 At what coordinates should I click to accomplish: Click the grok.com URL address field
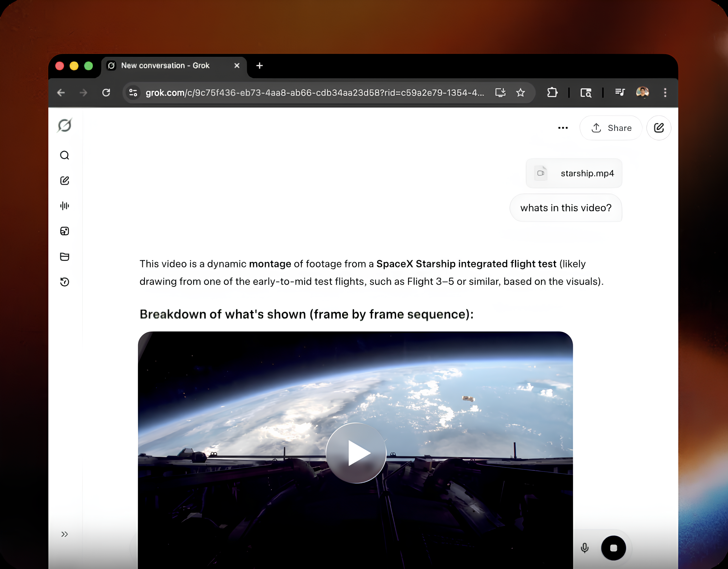[x=315, y=92]
